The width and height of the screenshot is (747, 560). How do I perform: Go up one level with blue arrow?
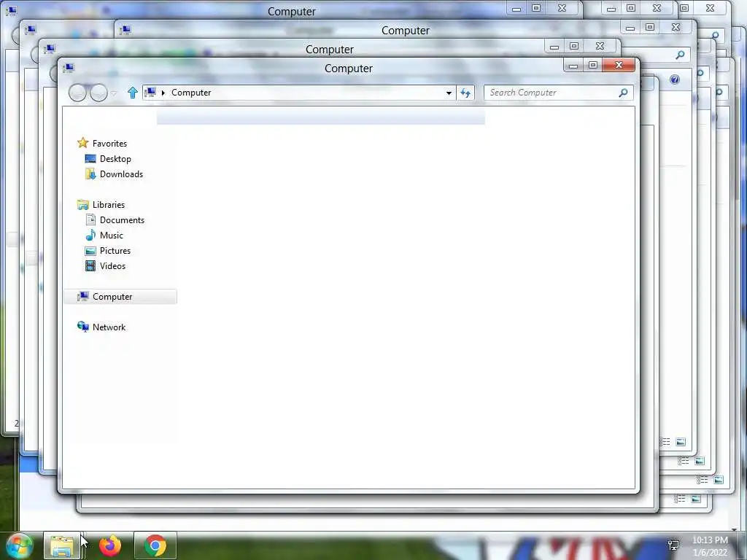(133, 93)
